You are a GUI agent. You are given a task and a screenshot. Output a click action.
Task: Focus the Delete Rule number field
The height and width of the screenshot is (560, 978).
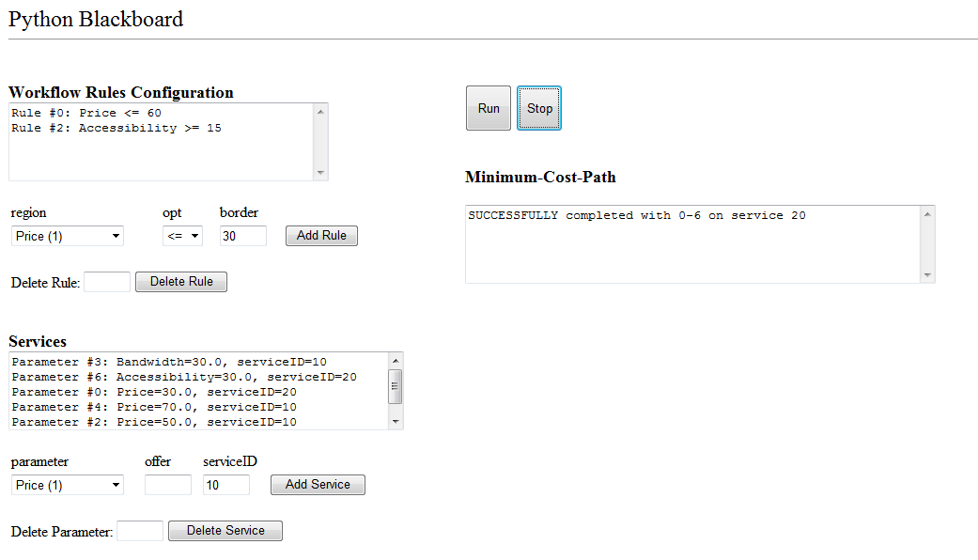click(107, 282)
